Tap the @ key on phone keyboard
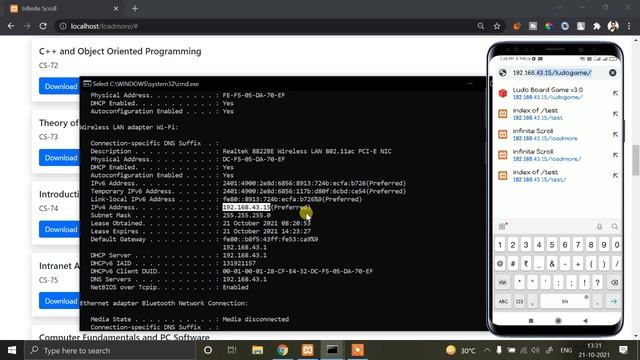The width and height of the screenshot is (640, 360). pyautogui.click(x=500, y=264)
